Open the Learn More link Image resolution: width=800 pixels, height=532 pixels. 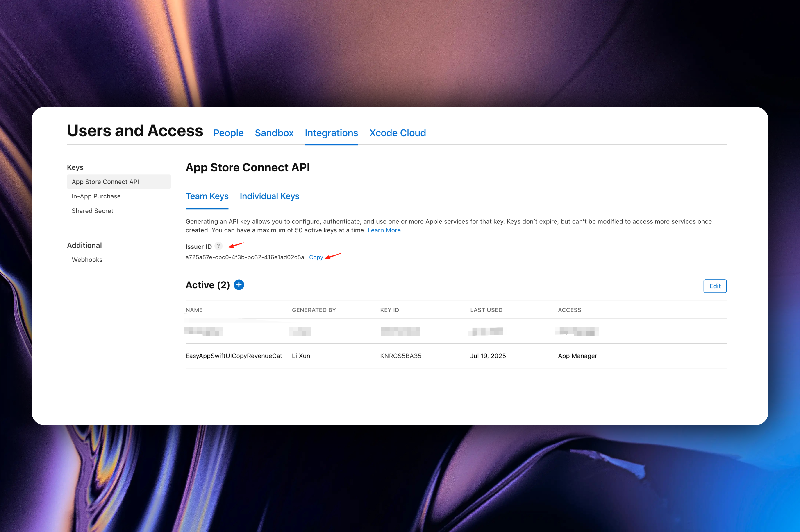point(384,230)
